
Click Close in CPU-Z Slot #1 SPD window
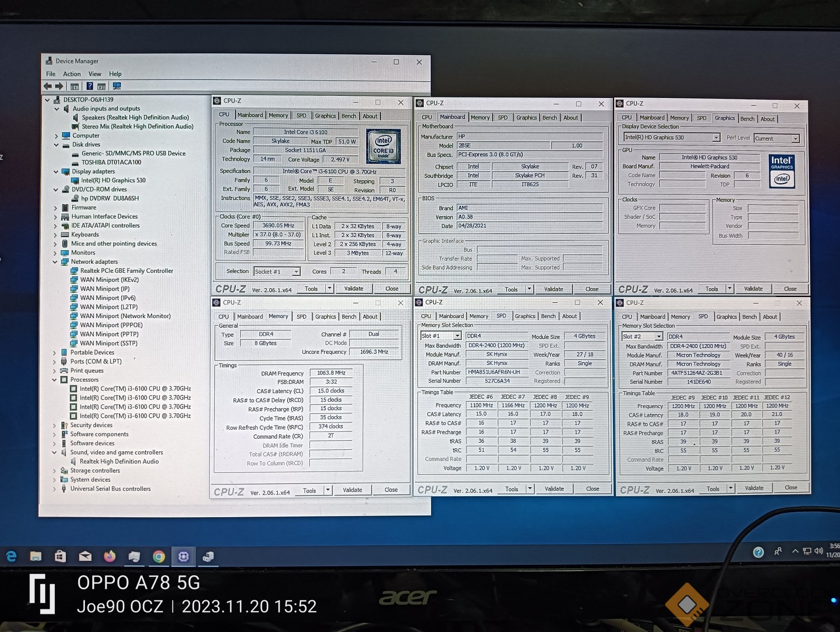click(x=592, y=489)
